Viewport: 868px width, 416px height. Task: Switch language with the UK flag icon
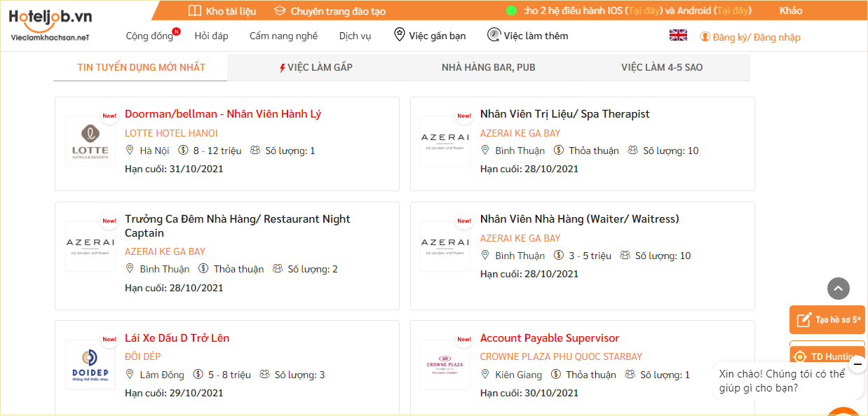[678, 35]
